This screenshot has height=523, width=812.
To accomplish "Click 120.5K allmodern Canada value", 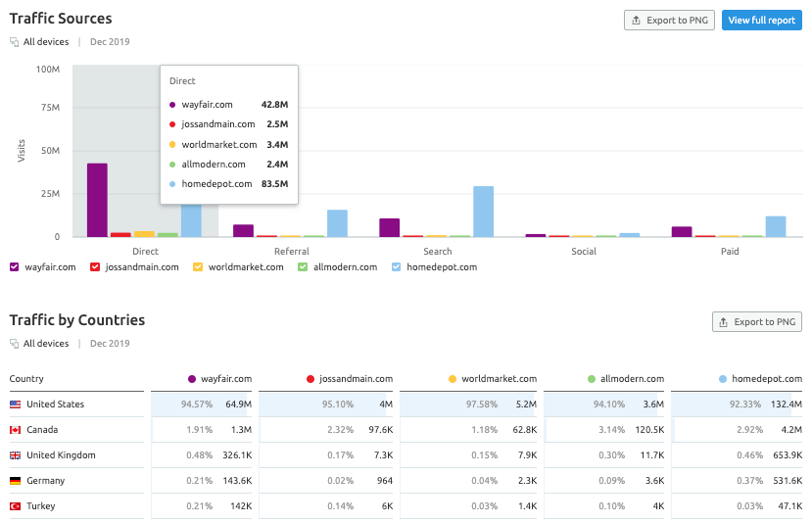I will tap(649, 430).
